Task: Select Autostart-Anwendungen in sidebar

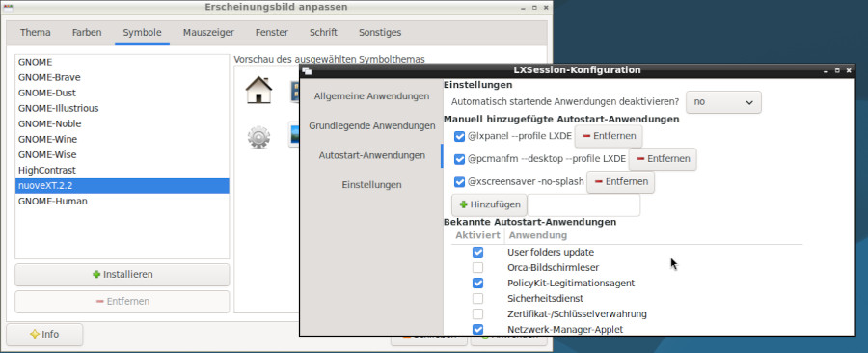Action: coord(371,155)
